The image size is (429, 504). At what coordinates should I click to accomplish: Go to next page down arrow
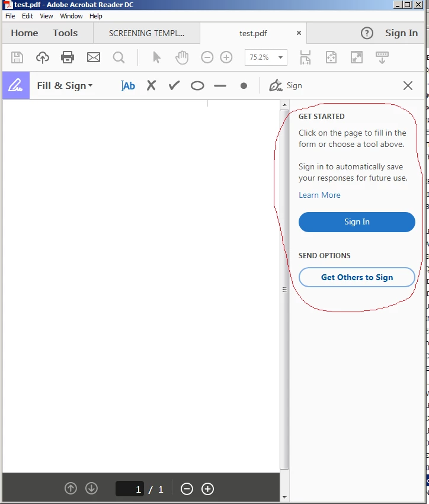click(91, 488)
